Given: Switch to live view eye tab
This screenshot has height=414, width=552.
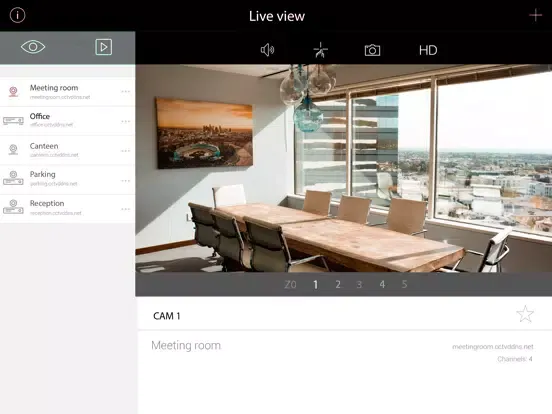Looking at the screenshot, I should click(33, 47).
